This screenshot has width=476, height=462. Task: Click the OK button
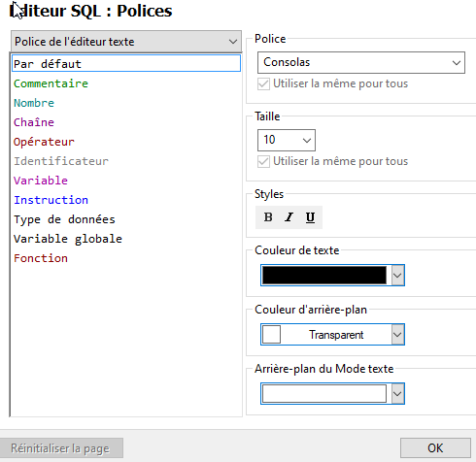435,448
